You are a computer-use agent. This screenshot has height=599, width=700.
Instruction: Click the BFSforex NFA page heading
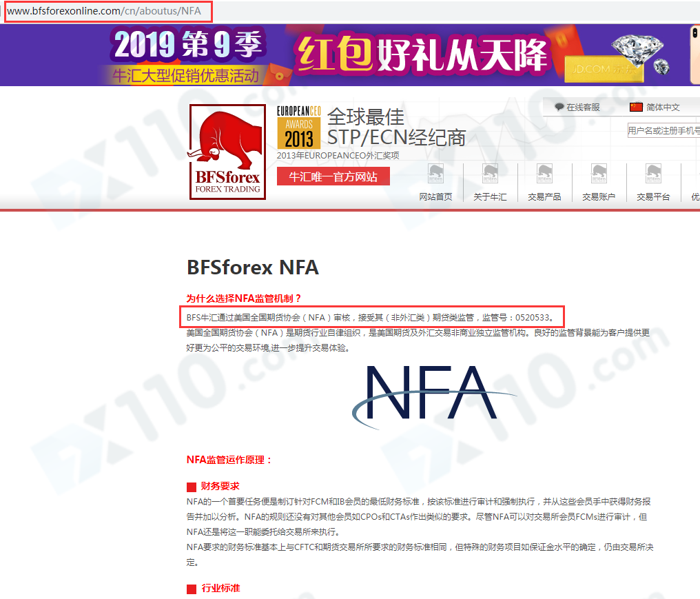pos(253,267)
